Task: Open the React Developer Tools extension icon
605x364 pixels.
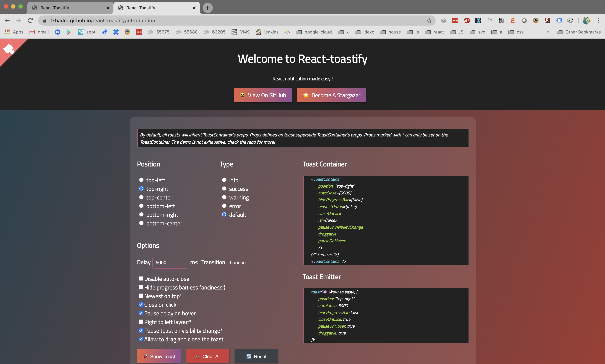Action: (478, 20)
